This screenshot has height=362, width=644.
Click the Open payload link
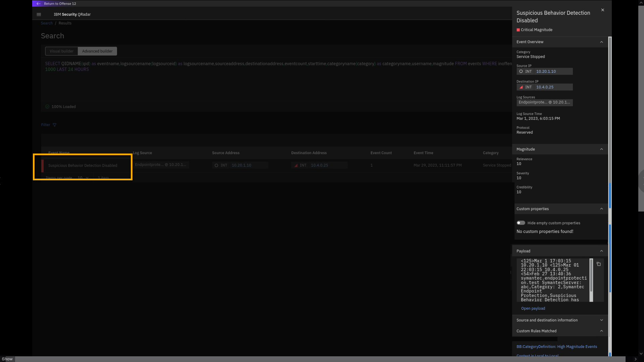533,308
